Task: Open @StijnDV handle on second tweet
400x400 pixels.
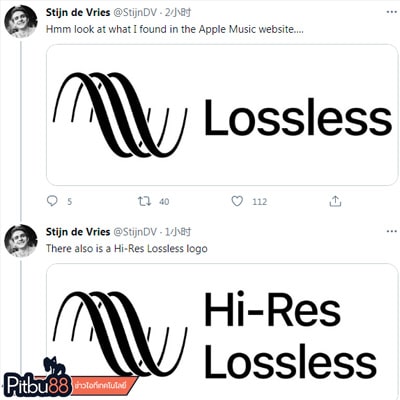Action: pyautogui.click(x=135, y=232)
